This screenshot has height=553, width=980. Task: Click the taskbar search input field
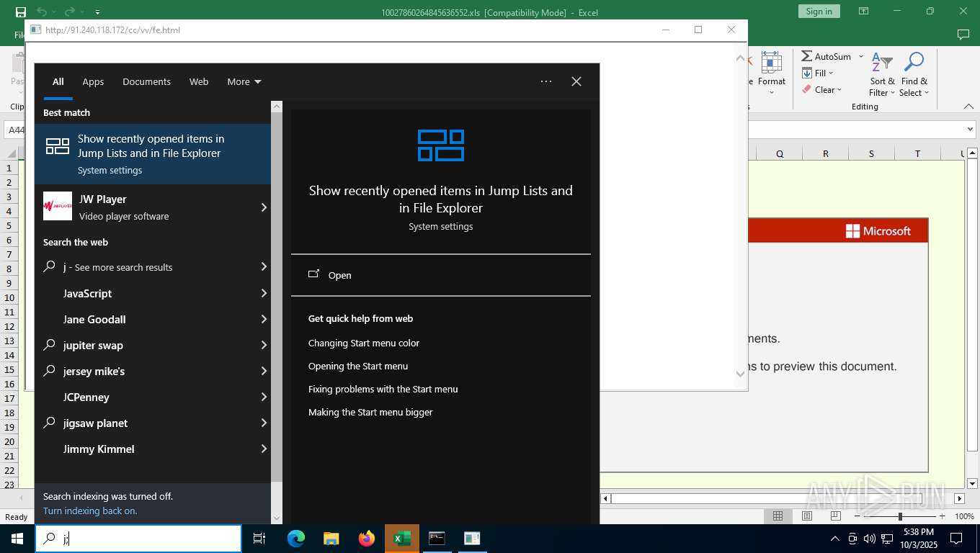click(138, 539)
